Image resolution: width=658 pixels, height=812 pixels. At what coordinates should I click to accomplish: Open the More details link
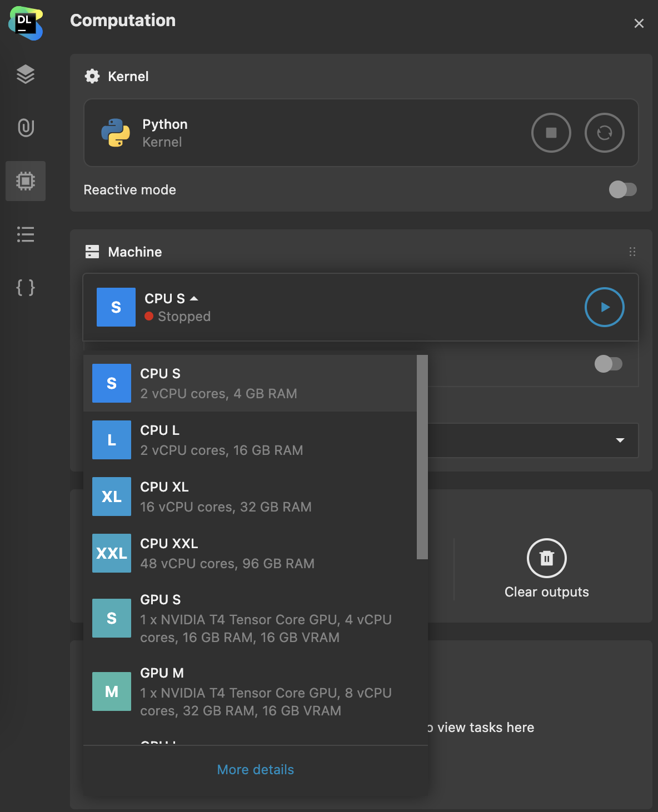click(255, 769)
